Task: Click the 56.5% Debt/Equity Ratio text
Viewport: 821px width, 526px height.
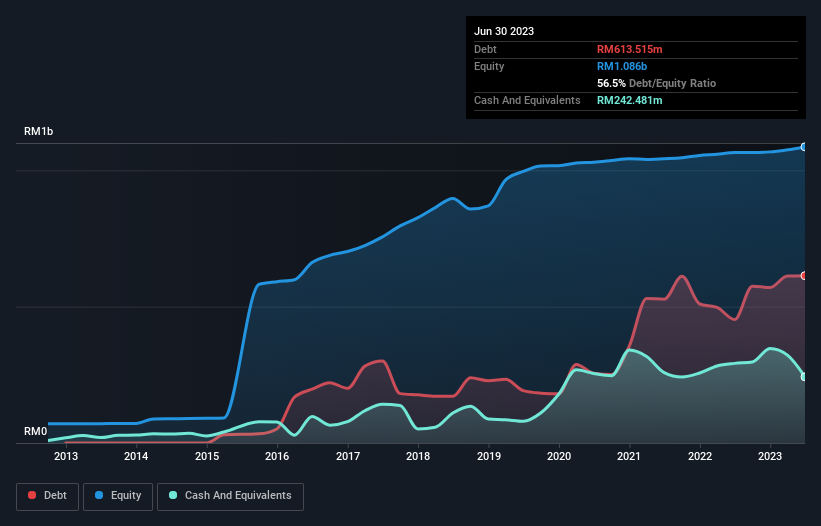Action: [x=656, y=83]
